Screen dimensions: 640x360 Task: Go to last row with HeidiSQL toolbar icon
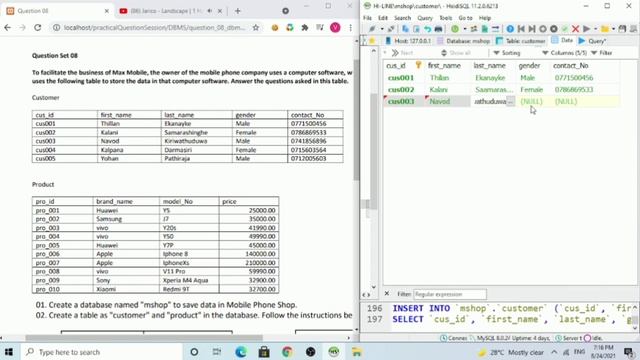532,29
